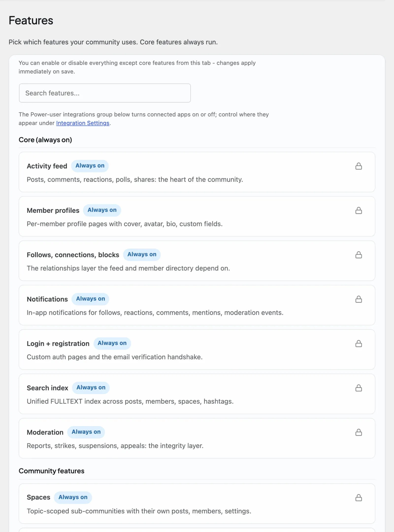Focus the Search features input field
This screenshot has width=394, height=532.
pyautogui.click(x=105, y=93)
